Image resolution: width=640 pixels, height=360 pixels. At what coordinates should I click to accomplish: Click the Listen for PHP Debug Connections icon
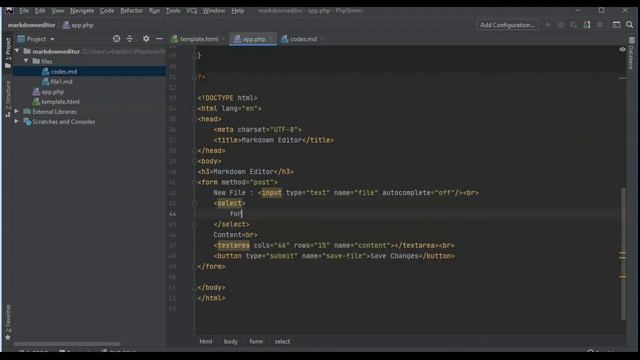(x=587, y=25)
